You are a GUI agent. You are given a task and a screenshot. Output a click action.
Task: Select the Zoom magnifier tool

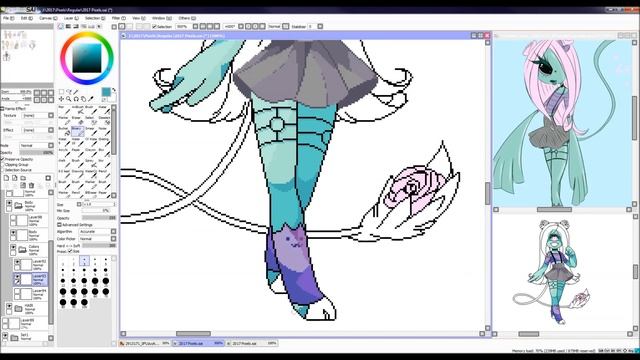(69, 99)
